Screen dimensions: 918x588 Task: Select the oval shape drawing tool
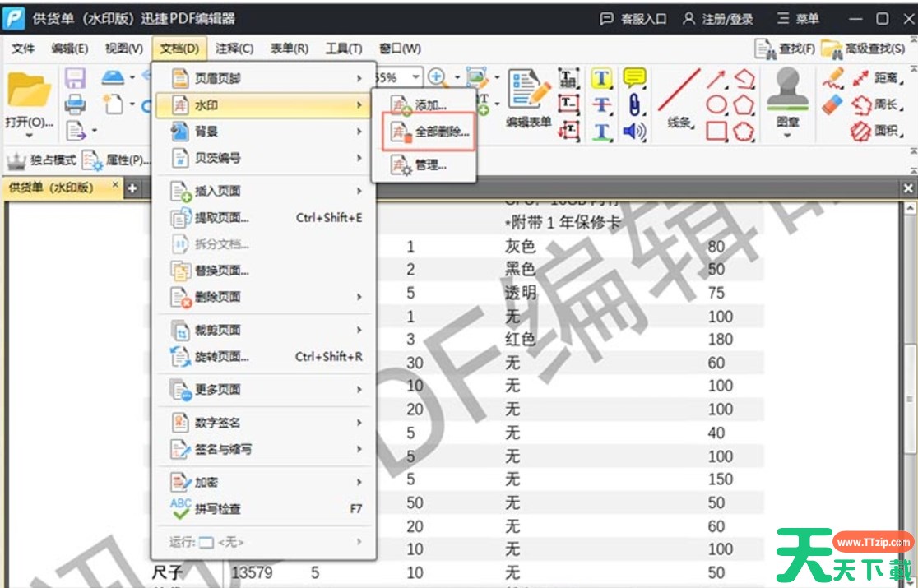coord(716,105)
